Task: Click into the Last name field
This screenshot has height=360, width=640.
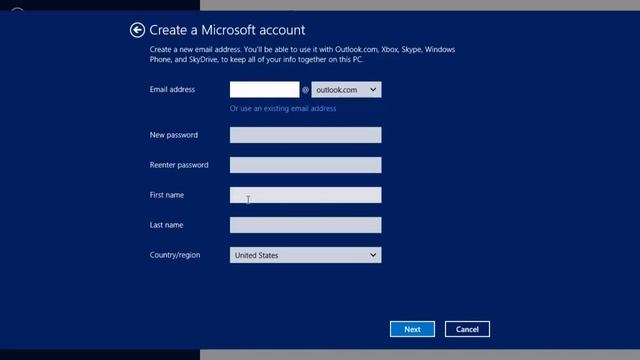Action: click(x=305, y=225)
